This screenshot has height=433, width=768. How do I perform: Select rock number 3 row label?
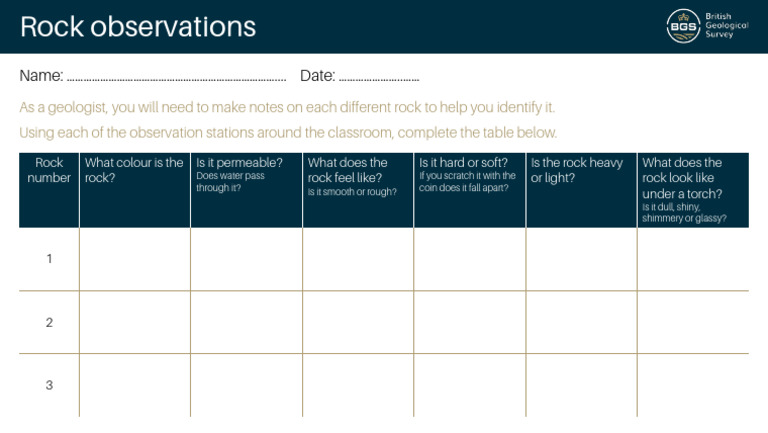pyautogui.click(x=49, y=385)
